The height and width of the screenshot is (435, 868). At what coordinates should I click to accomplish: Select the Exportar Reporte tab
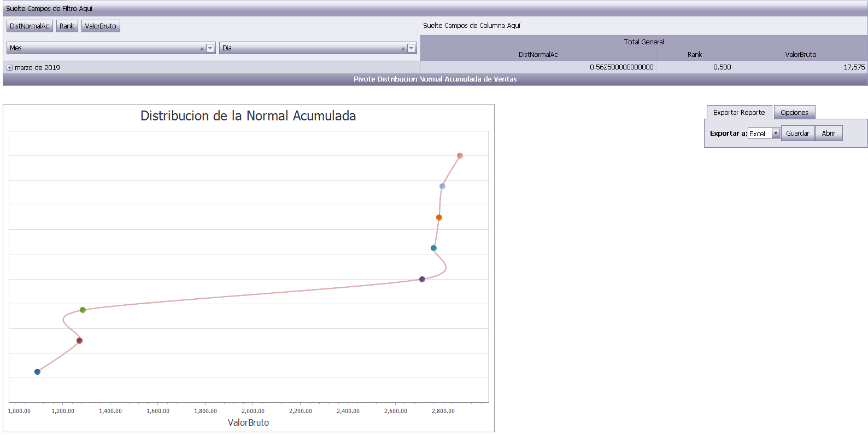tap(738, 113)
